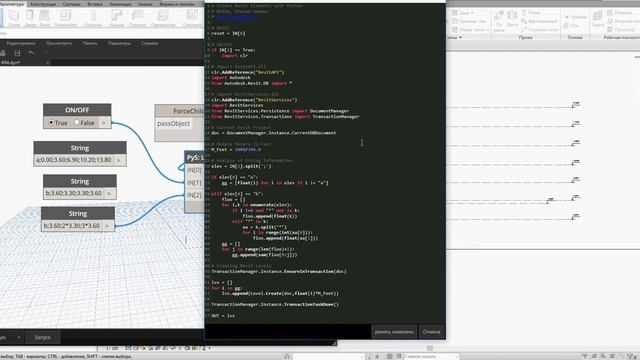This screenshot has height=360, width=640.
Task: Select the Потолок ceiling tool
Action: click(x=138, y=18)
